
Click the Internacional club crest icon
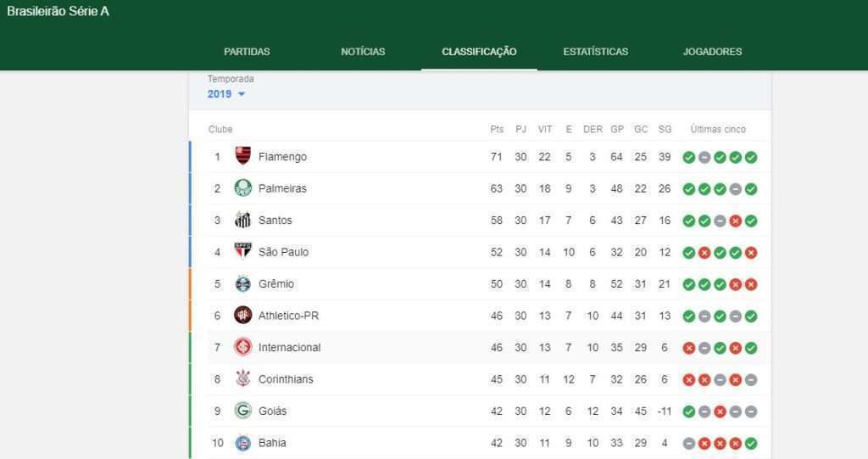243,347
